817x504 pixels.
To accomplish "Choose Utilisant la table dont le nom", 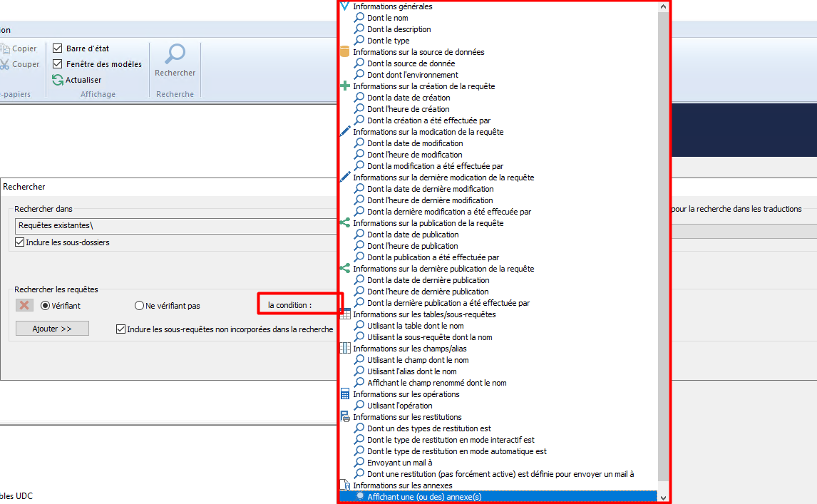I will point(415,326).
